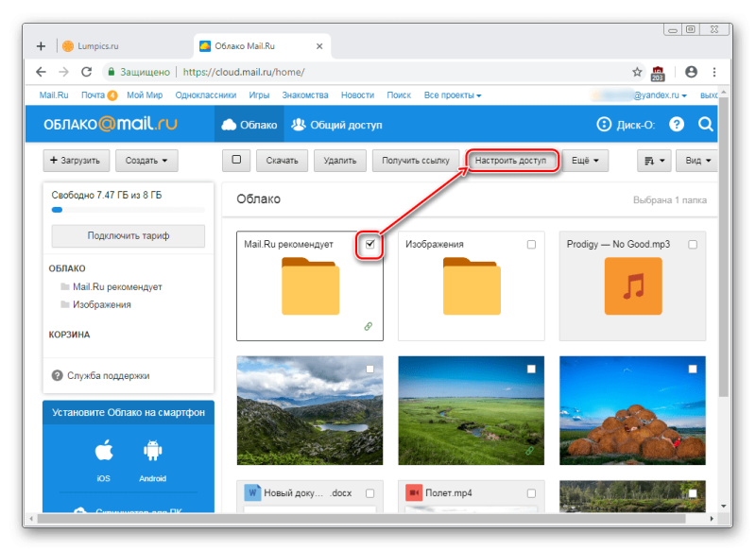This screenshot has width=756, height=551.
Task: Check the Изображения folder checkbox
Action: [x=531, y=245]
